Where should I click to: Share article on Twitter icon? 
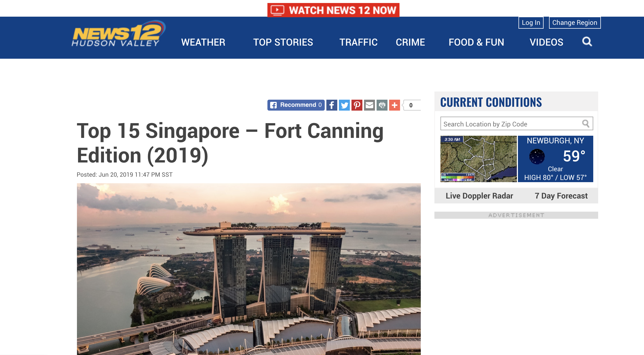[x=344, y=105]
